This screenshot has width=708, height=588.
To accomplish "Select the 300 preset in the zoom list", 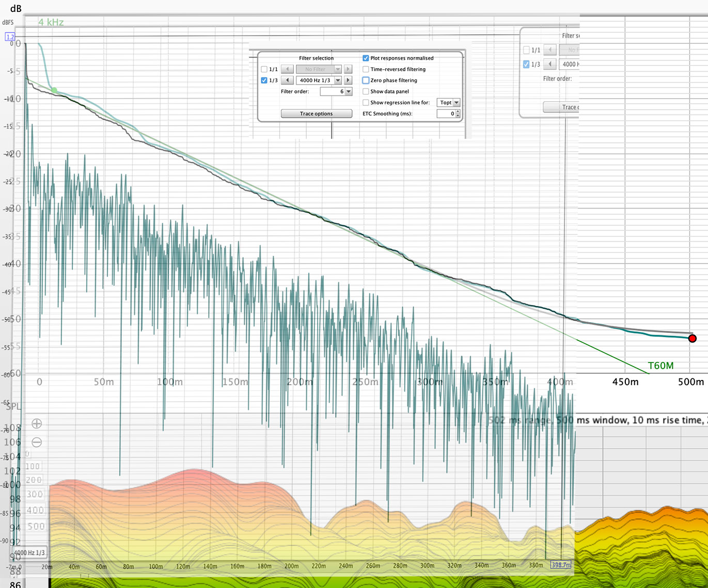I will [x=35, y=495].
